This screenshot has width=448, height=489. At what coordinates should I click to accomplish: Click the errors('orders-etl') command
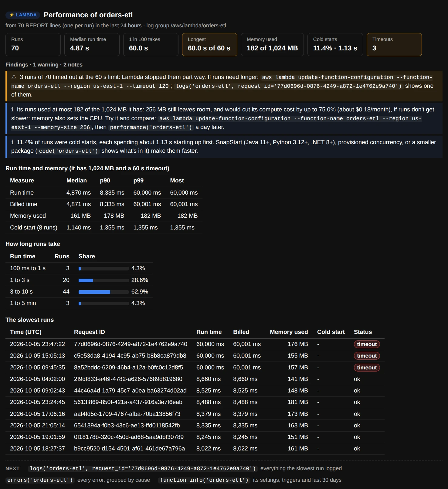pyautogui.click(x=40, y=480)
